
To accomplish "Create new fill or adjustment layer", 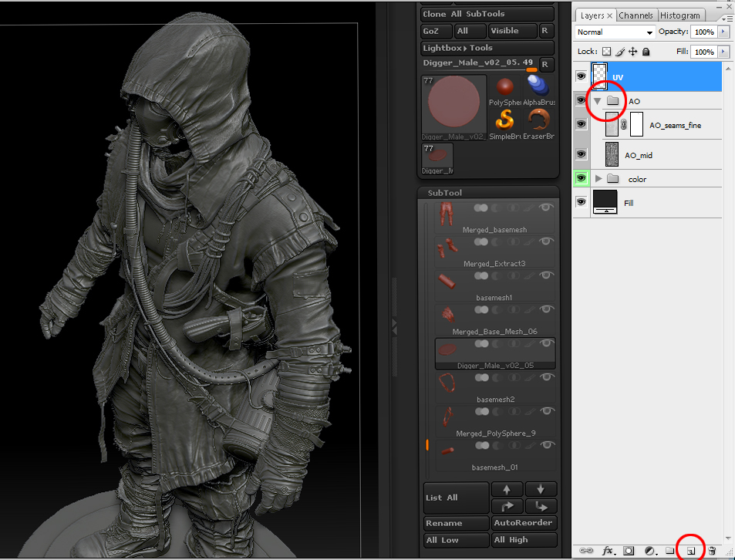I will pos(649,551).
